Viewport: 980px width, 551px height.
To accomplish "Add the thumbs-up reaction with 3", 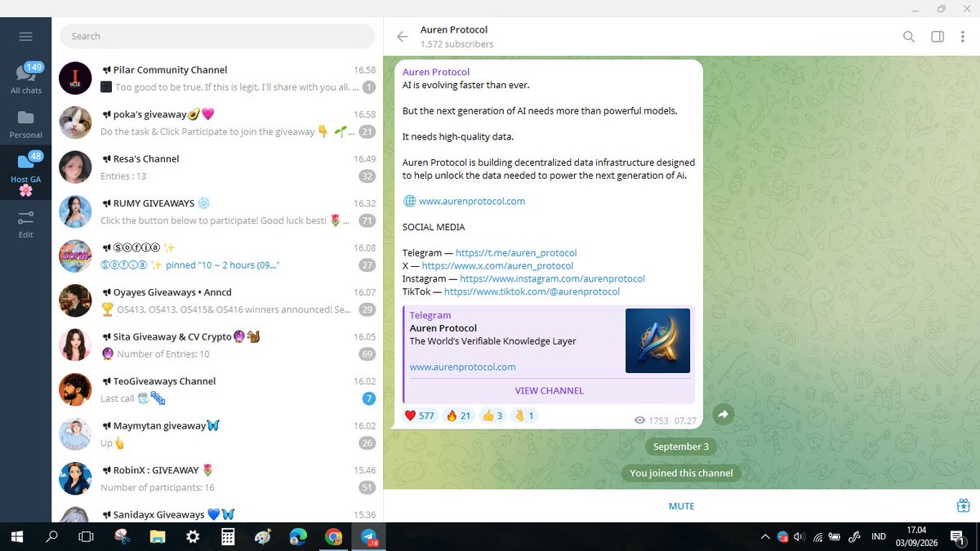I will click(x=492, y=415).
